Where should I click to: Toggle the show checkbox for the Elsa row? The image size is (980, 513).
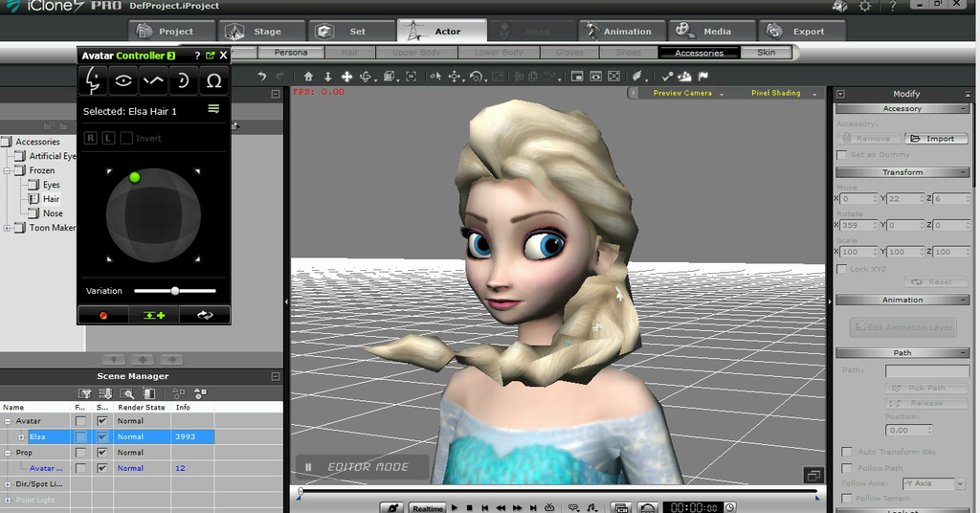click(x=102, y=436)
